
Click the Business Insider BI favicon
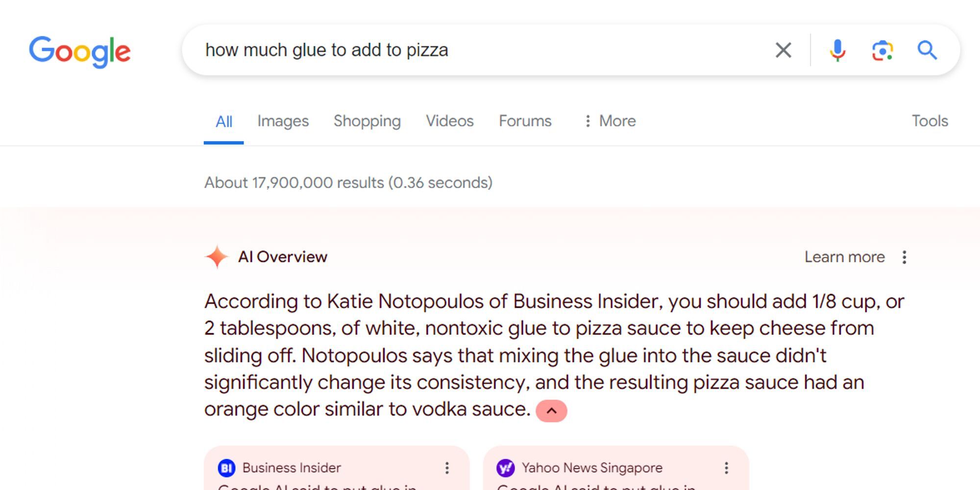[226, 468]
